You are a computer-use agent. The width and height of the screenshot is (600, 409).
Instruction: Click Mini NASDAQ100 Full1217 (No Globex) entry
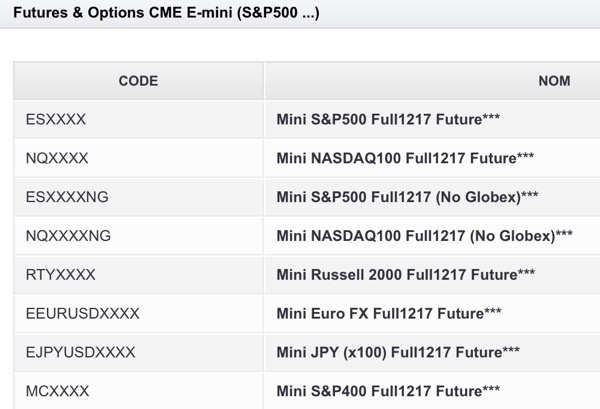pos(424,235)
